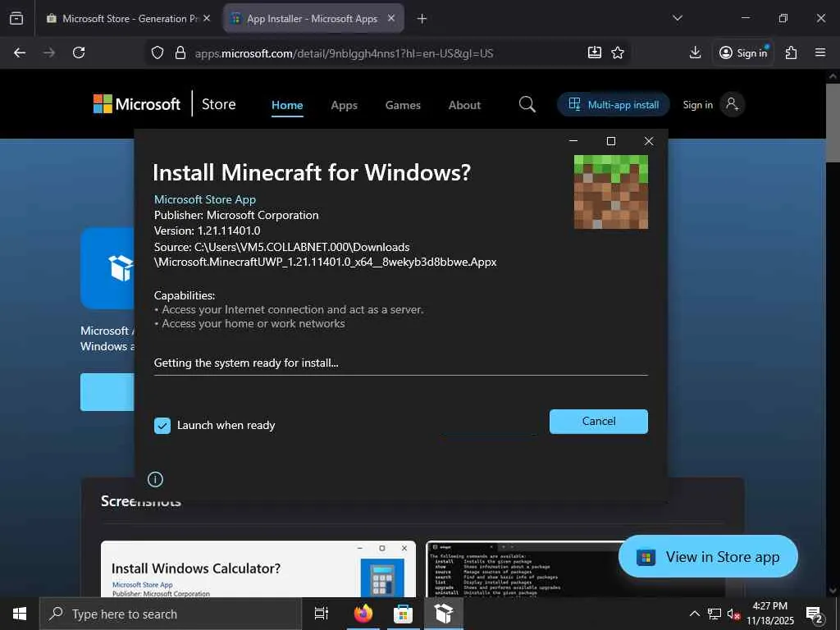This screenshot has height=630, width=840.
Task: View site security padlock info
Action: pos(180,52)
